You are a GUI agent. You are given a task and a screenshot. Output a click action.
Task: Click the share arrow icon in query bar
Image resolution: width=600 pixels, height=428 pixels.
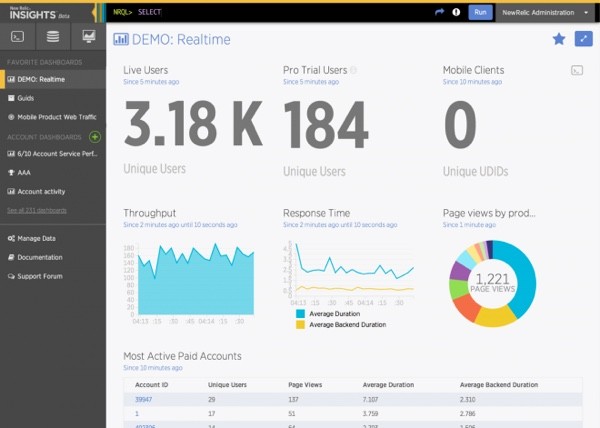coord(439,12)
